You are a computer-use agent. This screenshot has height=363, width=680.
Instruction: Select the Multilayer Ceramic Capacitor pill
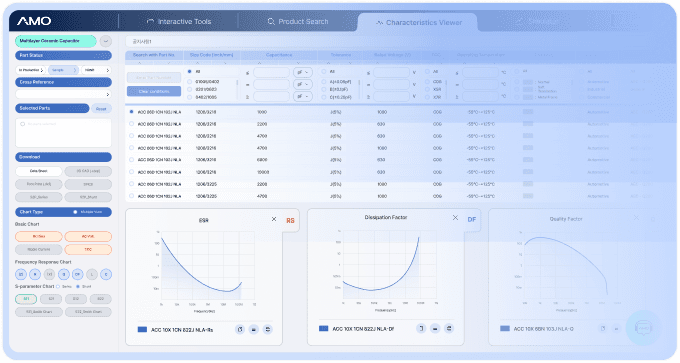click(x=56, y=41)
